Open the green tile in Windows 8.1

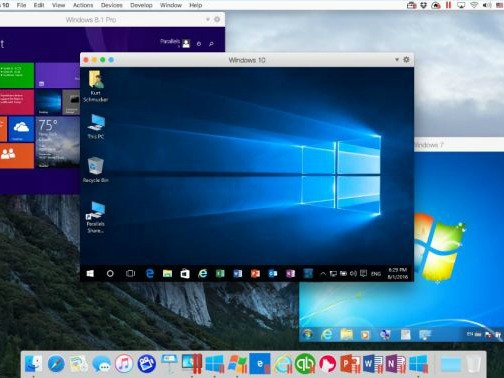pyautogui.click(x=17, y=75)
